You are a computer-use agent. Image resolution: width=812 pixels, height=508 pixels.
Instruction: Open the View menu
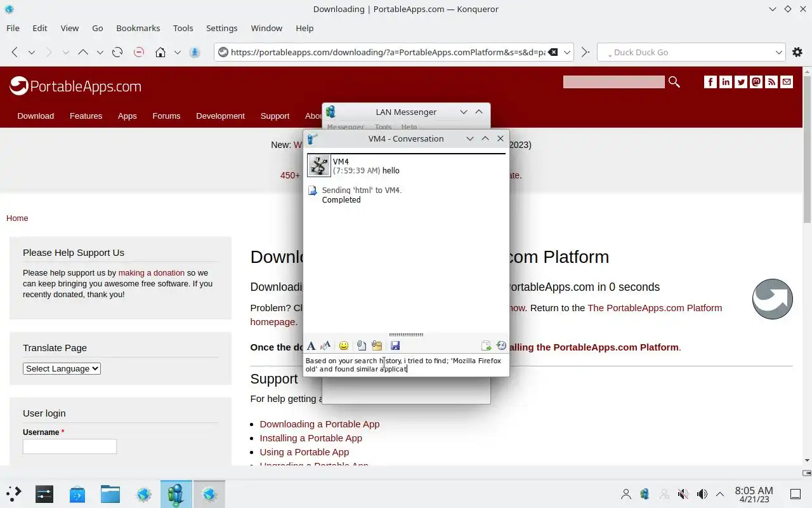(x=70, y=28)
